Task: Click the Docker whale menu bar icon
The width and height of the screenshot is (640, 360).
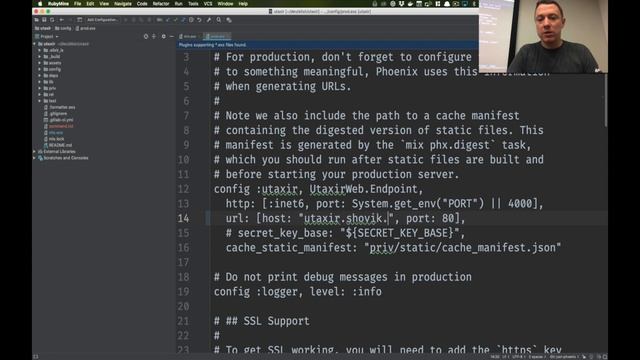Action: [410, 4]
